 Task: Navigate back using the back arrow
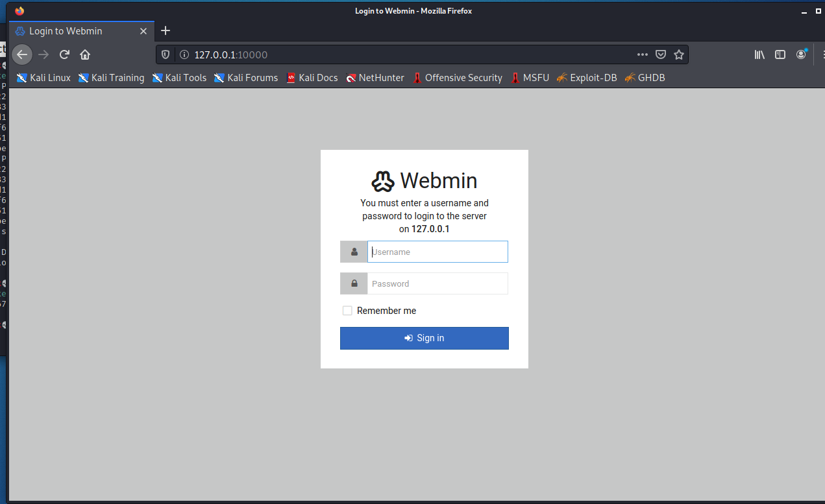click(x=21, y=54)
